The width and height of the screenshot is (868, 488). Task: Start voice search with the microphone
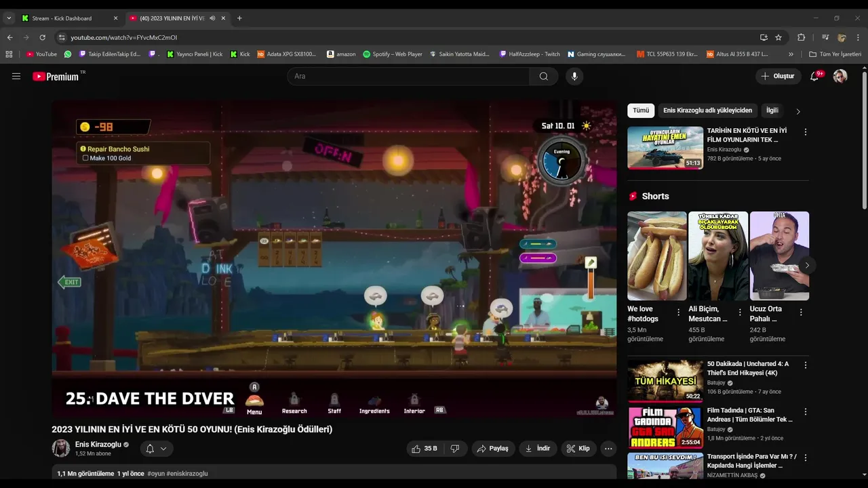pyautogui.click(x=574, y=76)
